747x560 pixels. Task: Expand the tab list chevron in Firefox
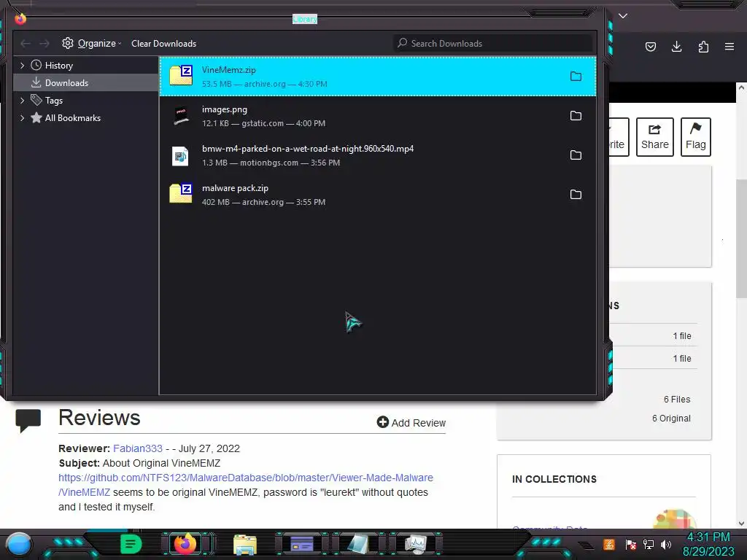click(623, 16)
